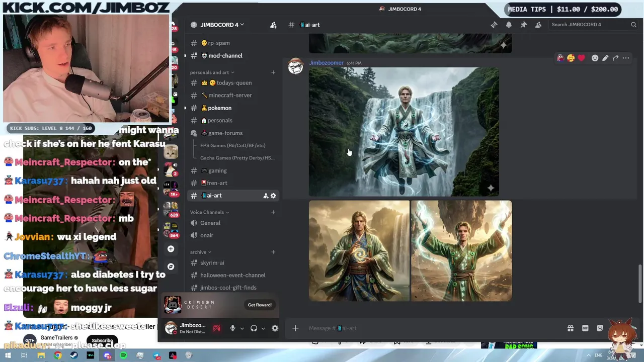Open the rp-spam channel
644x362 pixels.
point(232,43)
